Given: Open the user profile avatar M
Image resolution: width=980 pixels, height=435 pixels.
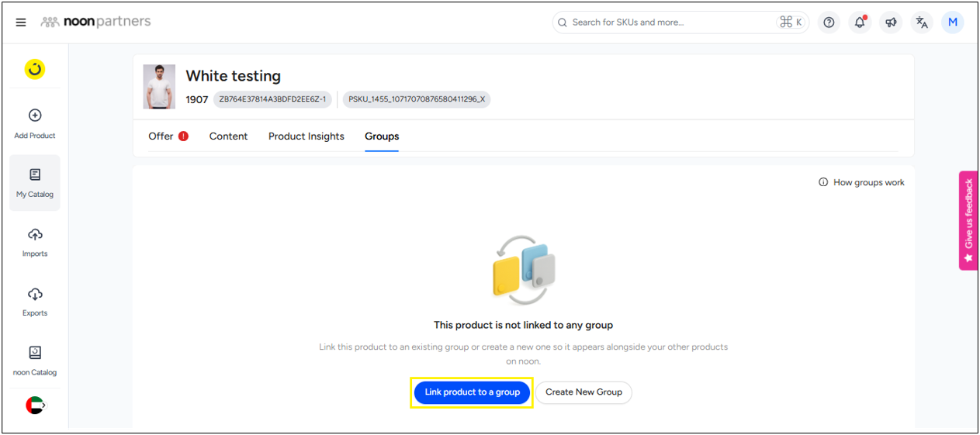Looking at the screenshot, I should tap(952, 22).
